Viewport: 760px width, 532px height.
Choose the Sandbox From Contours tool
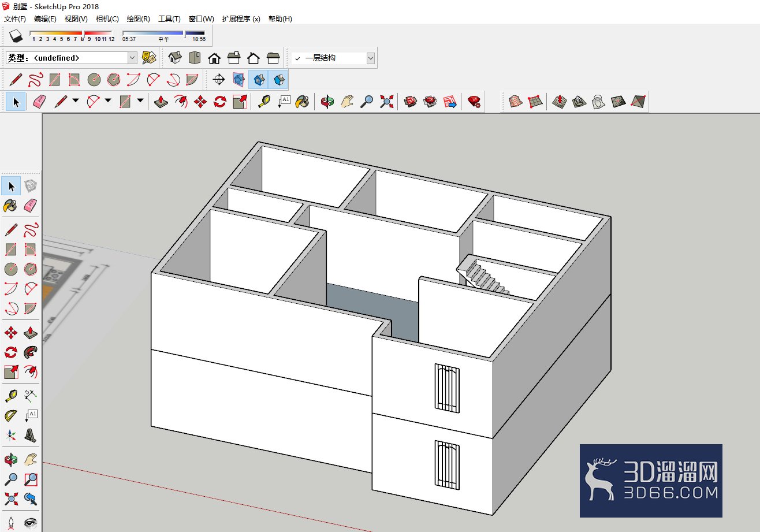tap(516, 102)
